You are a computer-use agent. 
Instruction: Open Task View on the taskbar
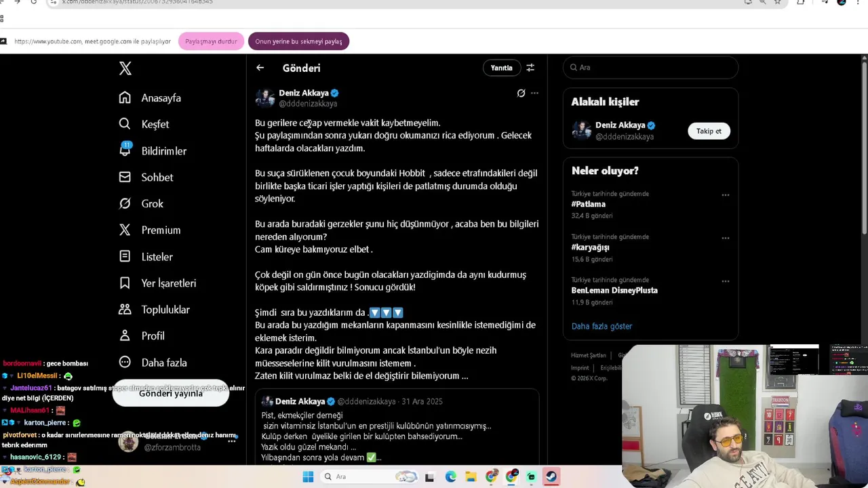(429, 477)
